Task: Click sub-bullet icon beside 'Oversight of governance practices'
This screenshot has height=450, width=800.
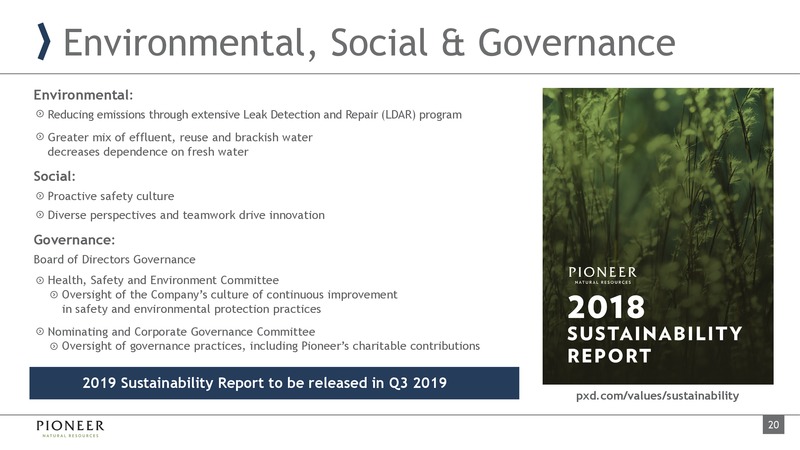Action: [54, 346]
